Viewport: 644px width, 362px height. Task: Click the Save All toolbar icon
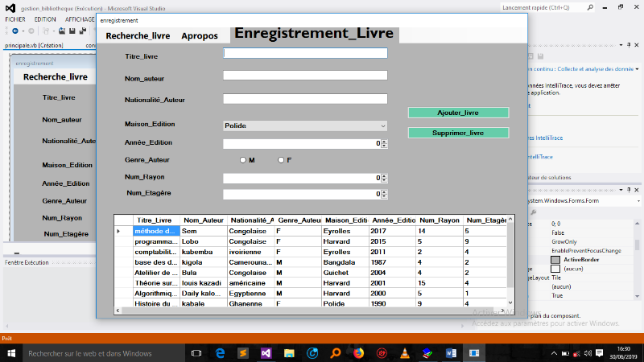(x=83, y=31)
